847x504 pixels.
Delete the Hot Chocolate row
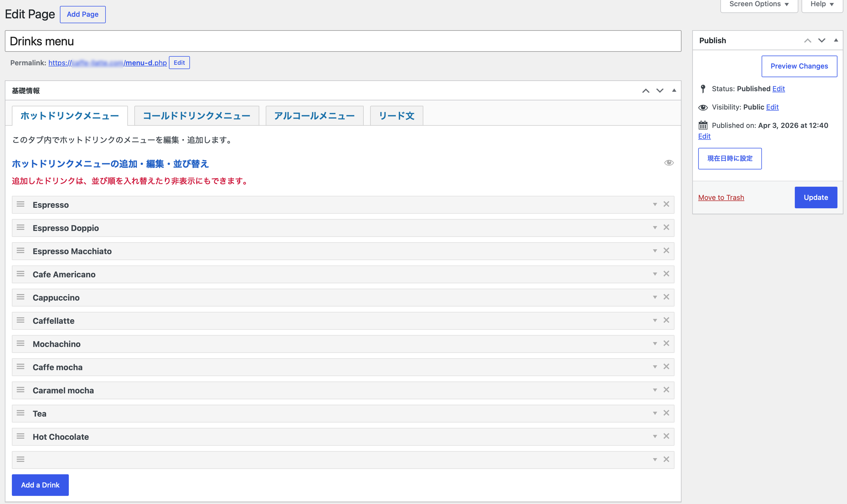tap(666, 436)
